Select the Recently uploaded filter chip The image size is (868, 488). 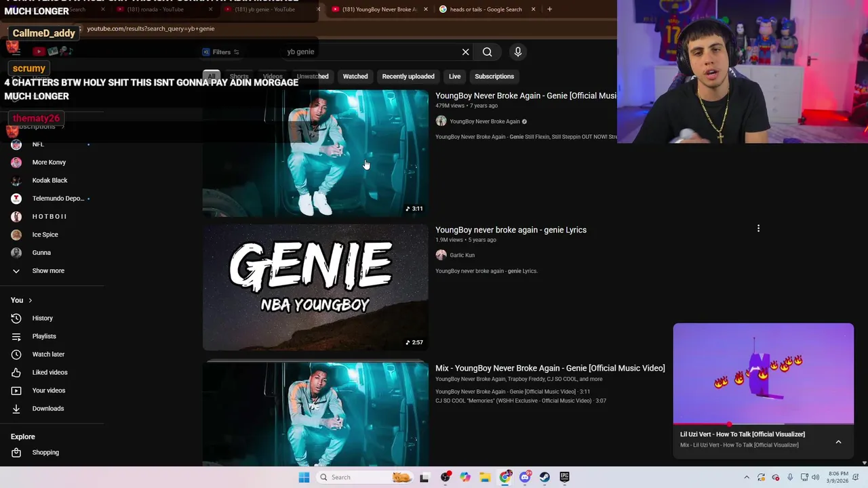(408, 77)
